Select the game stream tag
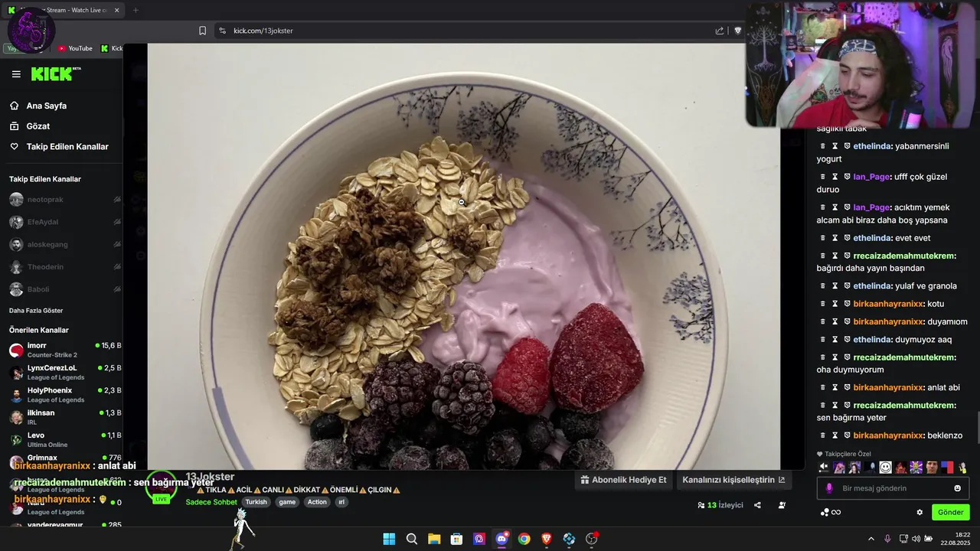Image resolution: width=980 pixels, height=551 pixels. (x=287, y=502)
